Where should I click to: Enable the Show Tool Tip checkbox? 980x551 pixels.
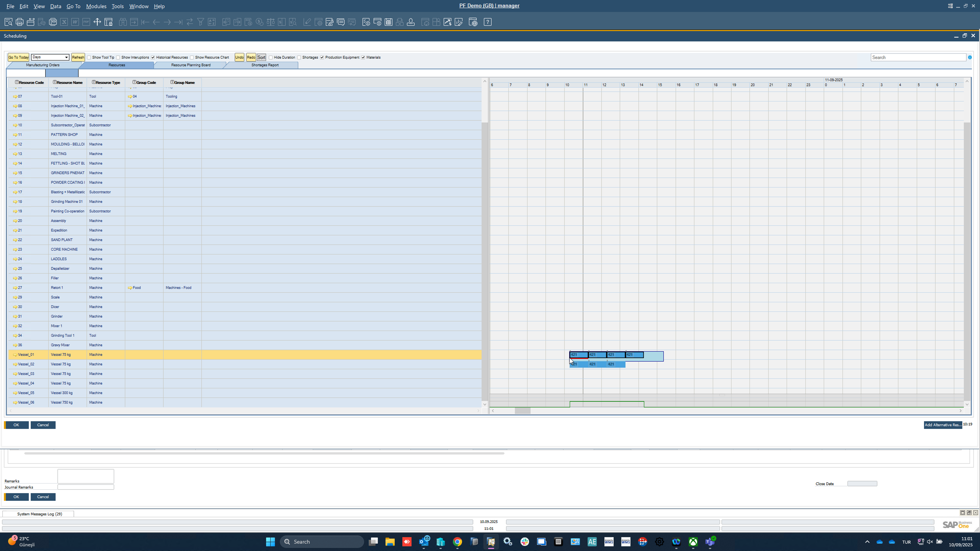89,57
